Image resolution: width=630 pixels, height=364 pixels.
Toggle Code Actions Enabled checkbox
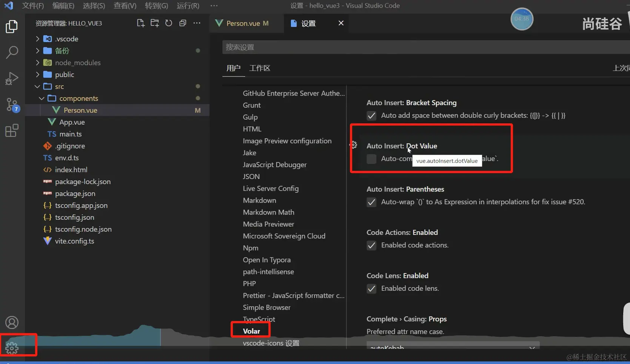[x=371, y=246]
